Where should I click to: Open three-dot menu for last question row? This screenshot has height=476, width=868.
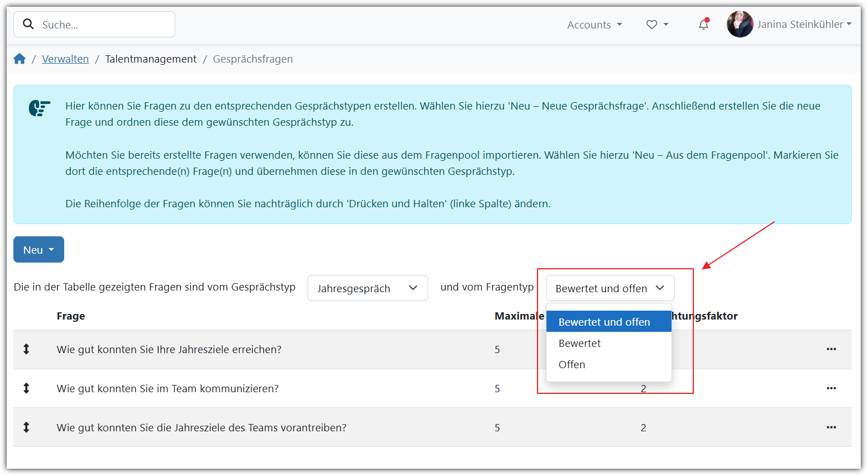[831, 427]
